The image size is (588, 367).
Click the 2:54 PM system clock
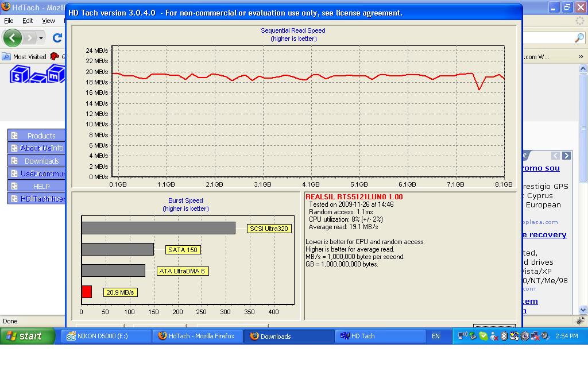click(x=566, y=336)
